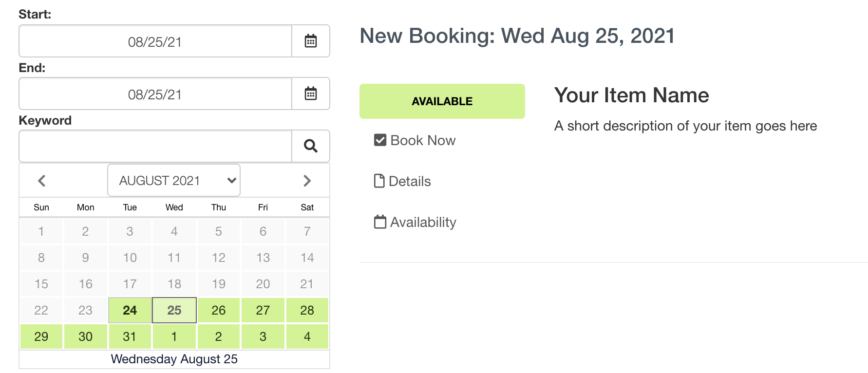Click the Start date text field
This screenshot has width=868, height=373.
coord(155,41)
